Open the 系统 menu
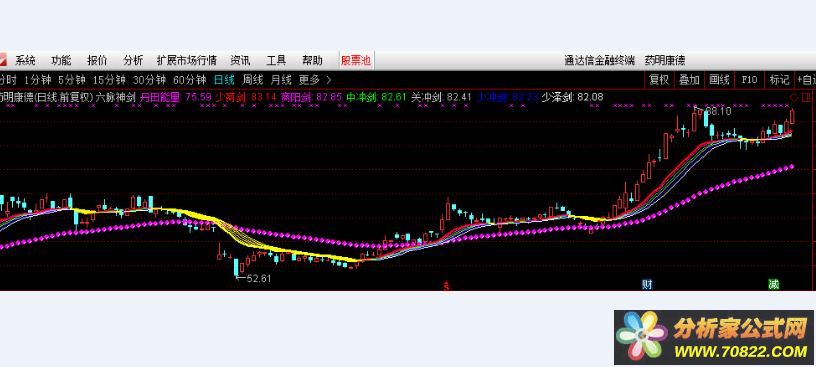Image resolution: width=816 pixels, height=367 pixels. tap(25, 60)
